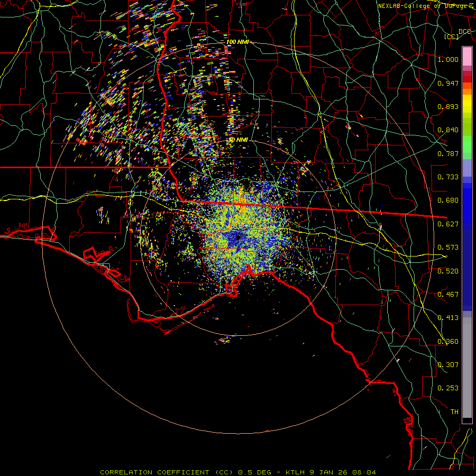Pick the gray swatch near 0.307
The width and height of the screenshot is (476, 476).
tap(467, 368)
